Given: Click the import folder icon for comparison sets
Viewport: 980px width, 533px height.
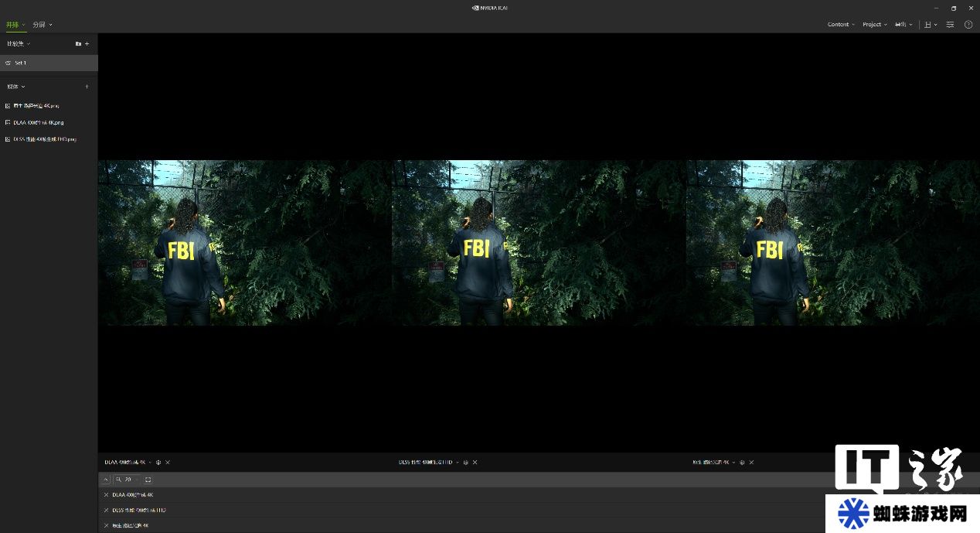Looking at the screenshot, I should [x=78, y=44].
